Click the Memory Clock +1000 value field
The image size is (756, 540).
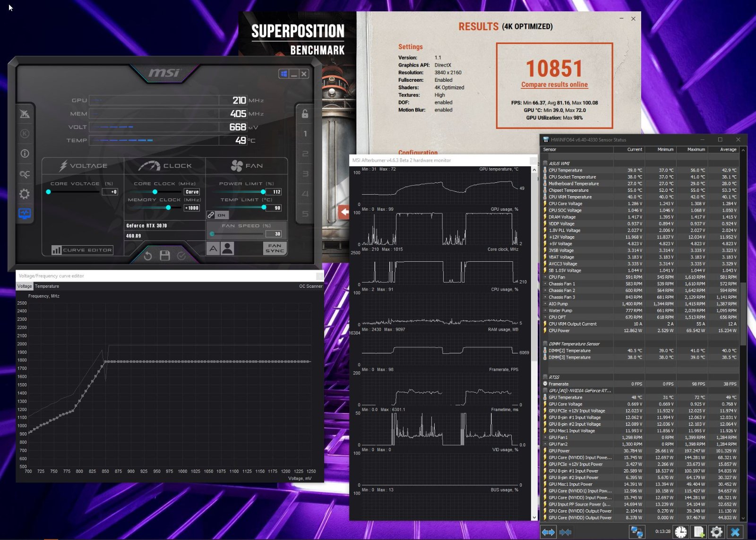(192, 208)
